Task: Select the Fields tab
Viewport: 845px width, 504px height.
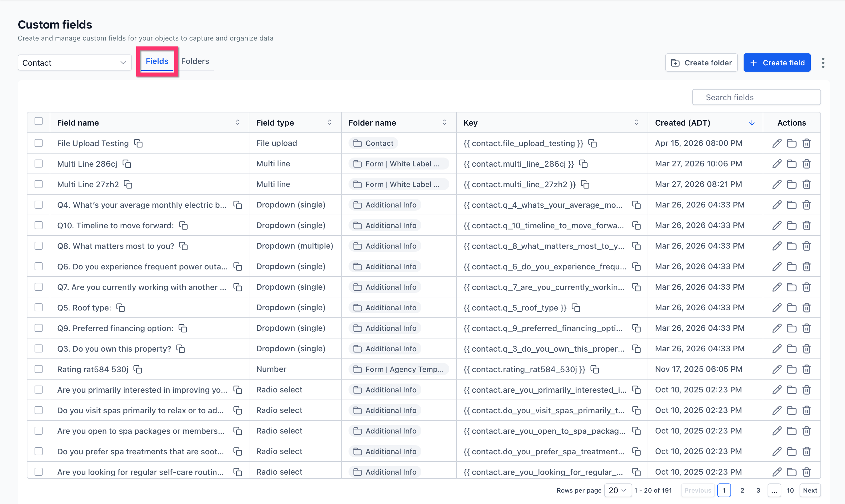Action: [x=157, y=61]
